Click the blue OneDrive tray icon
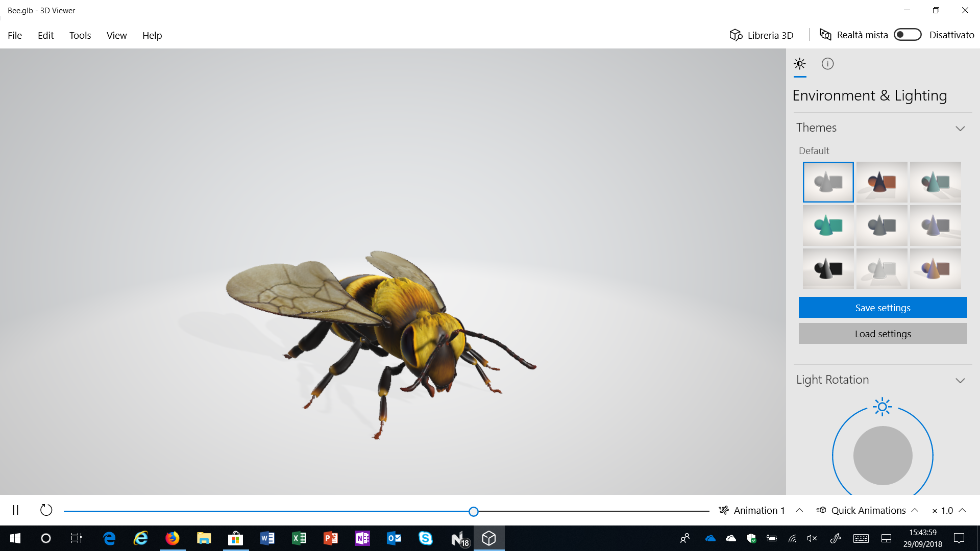This screenshot has height=551, width=980. tap(710, 538)
